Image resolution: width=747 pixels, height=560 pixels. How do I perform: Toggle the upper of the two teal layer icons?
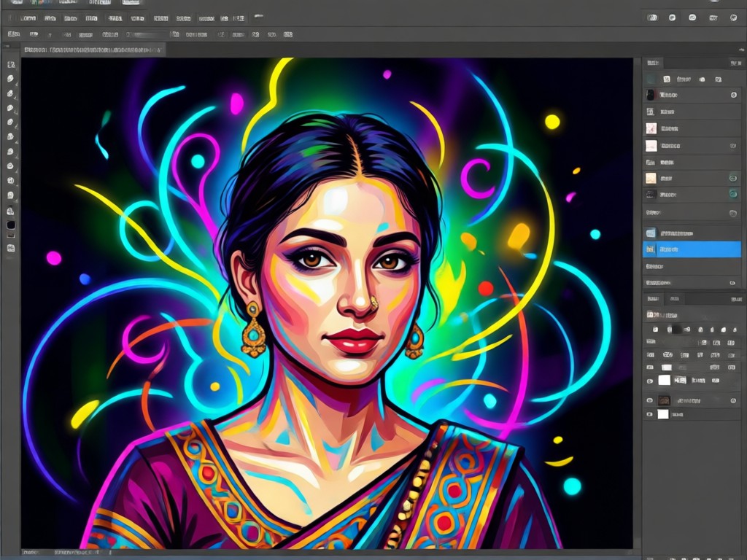[733, 178]
